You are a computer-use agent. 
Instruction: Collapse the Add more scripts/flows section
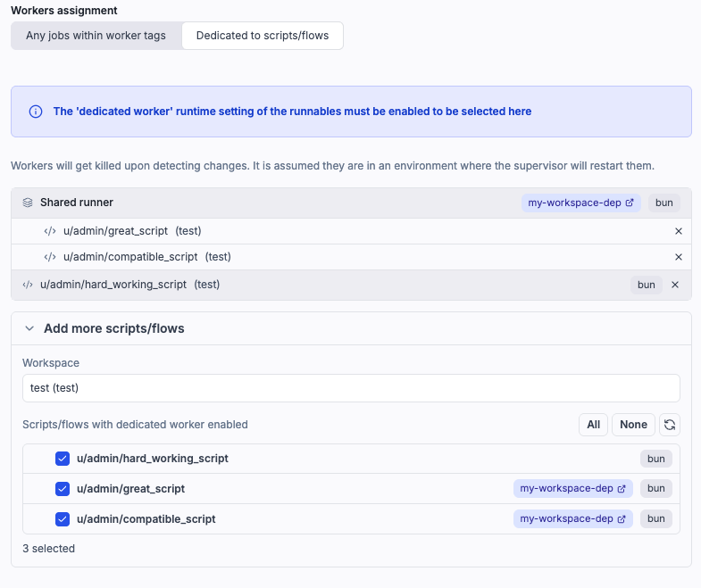(29, 328)
